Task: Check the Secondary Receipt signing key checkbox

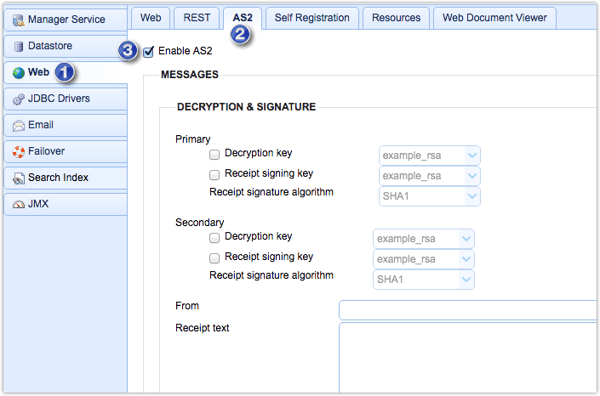Action: (214, 258)
